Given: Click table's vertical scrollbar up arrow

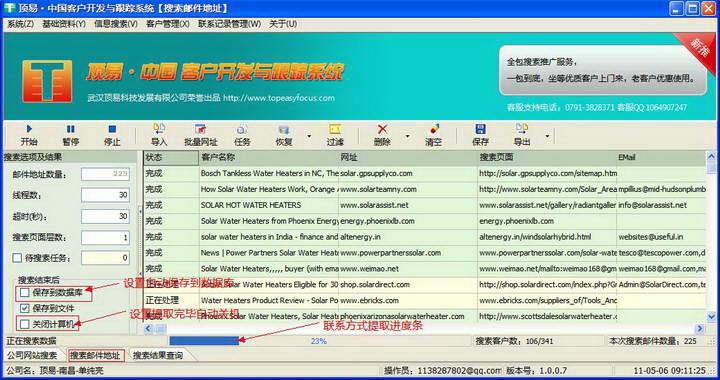Looking at the screenshot, I should pyautogui.click(x=711, y=157).
